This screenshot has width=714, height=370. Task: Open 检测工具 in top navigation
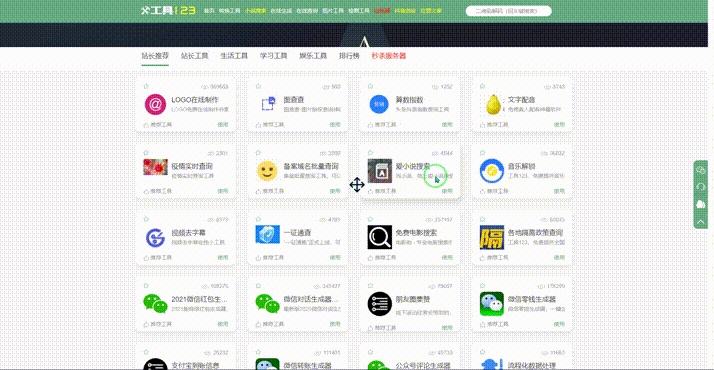click(x=359, y=10)
